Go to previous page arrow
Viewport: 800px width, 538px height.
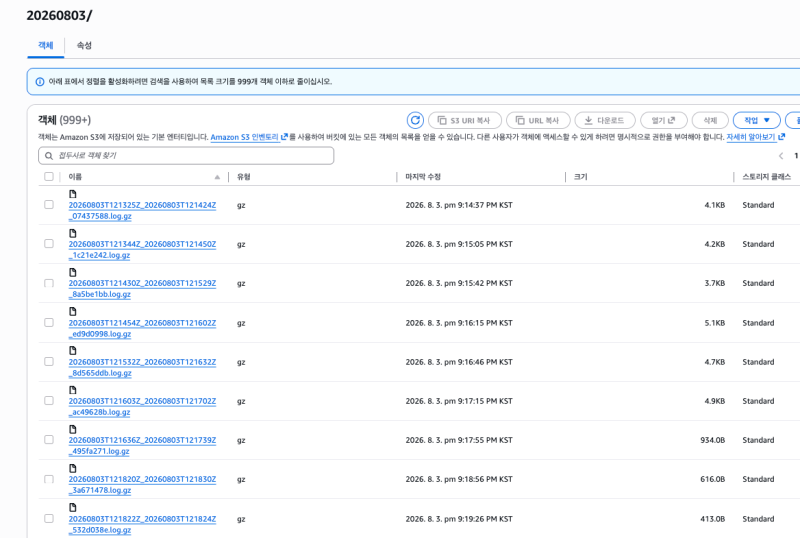coord(781,156)
